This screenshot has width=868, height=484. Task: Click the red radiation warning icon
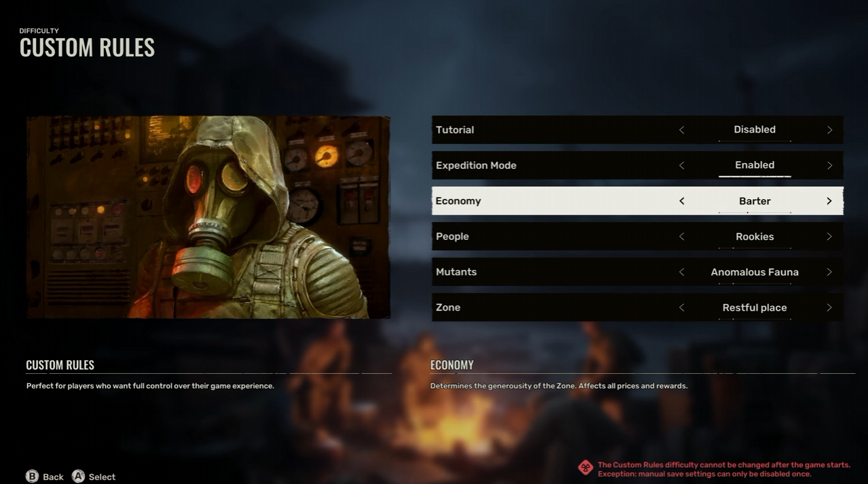tap(585, 468)
